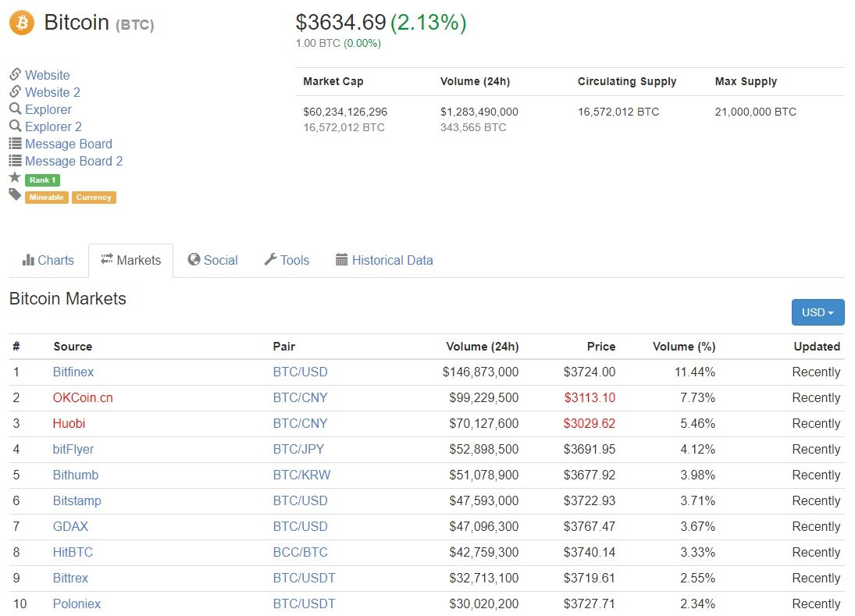Click the BTC/JPY pair link
Image resolution: width=855 pixels, height=616 pixels.
click(299, 450)
